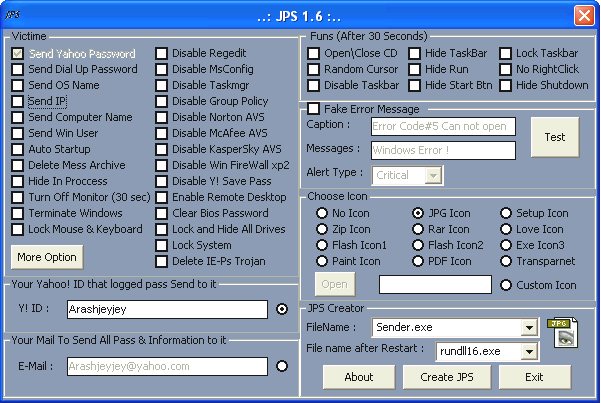
Task: Click the More Option button
Action: [x=47, y=257]
